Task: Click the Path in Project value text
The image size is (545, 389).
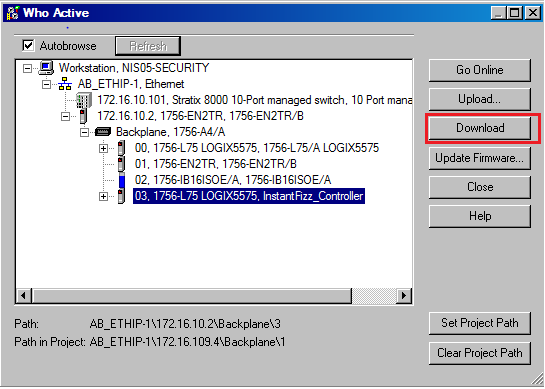Action: coord(187,342)
